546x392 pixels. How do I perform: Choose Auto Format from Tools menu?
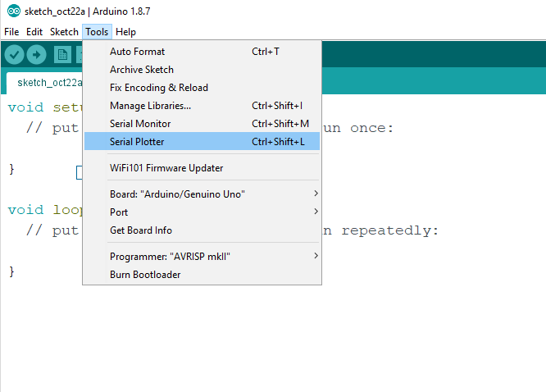pos(202,52)
